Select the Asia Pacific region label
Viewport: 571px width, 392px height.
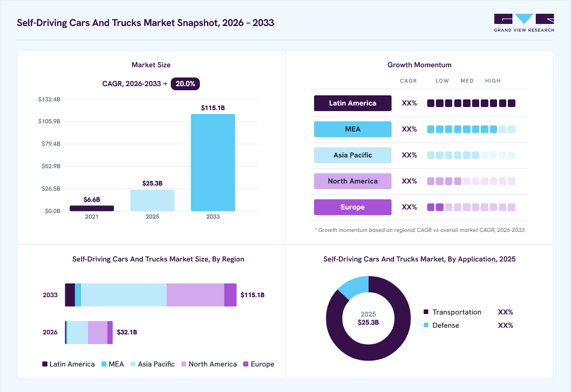[x=352, y=155]
